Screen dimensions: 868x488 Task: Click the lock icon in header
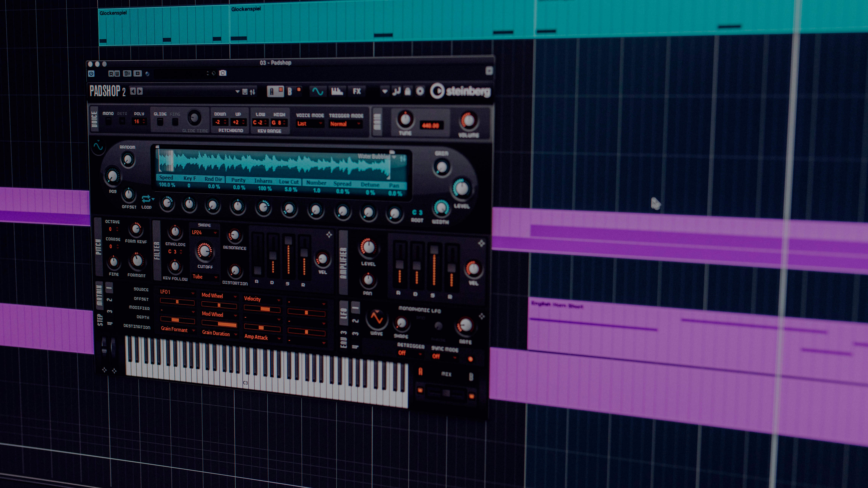pos(407,91)
